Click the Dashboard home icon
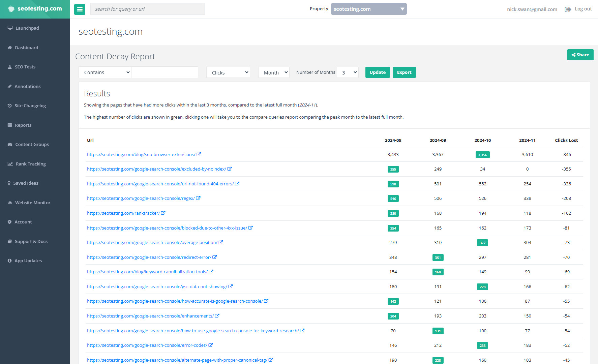 click(10, 48)
